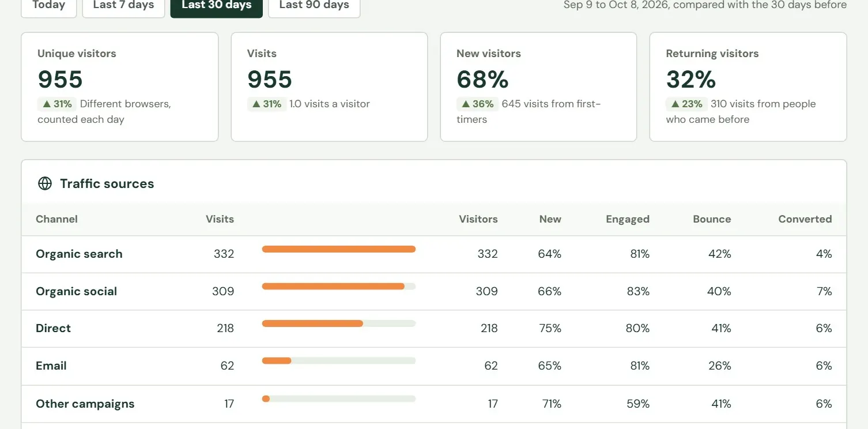The height and width of the screenshot is (429, 868).
Task: Click the Converted column header
Action: coord(805,219)
